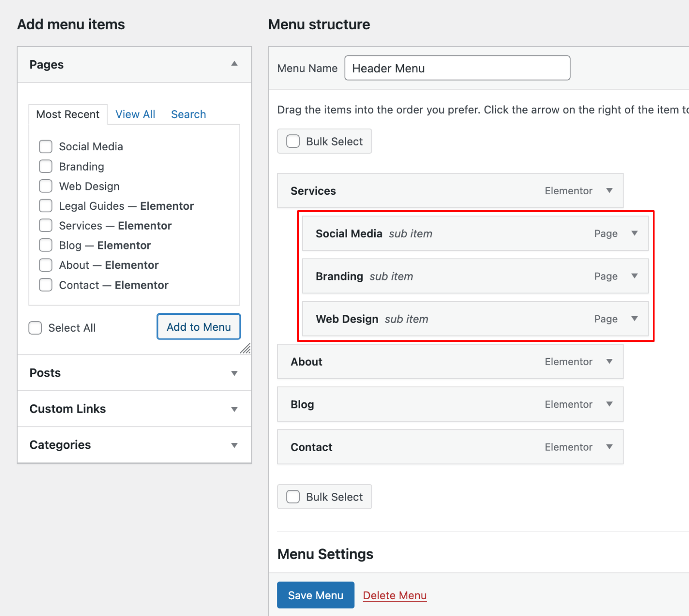This screenshot has height=616, width=689.
Task: Expand the Custom Links section
Action: 234,409
